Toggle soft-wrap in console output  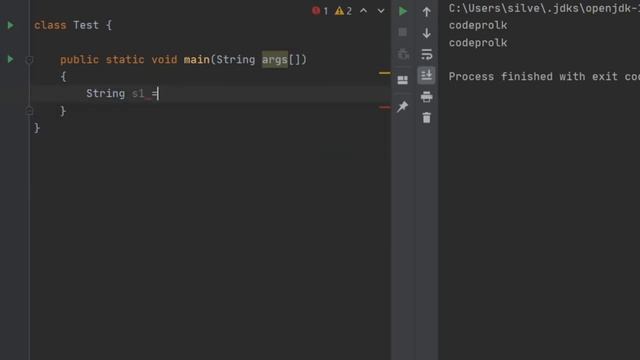coord(427,54)
